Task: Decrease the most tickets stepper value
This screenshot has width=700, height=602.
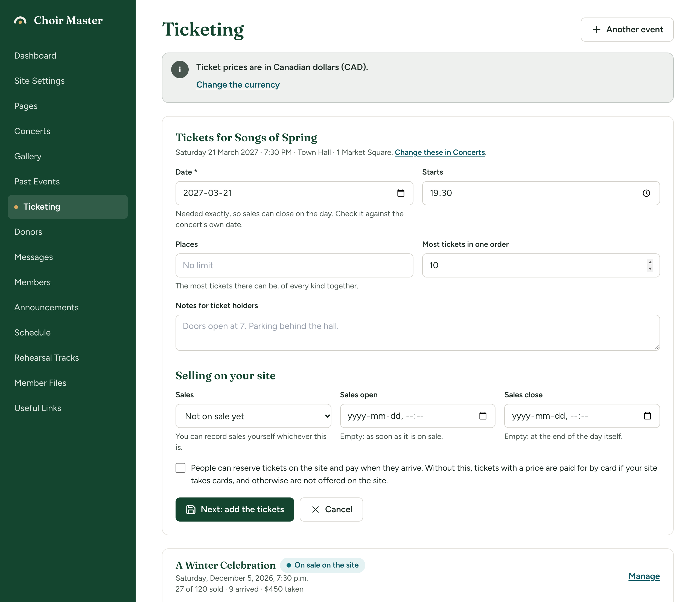Action: click(x=650, y=269)
